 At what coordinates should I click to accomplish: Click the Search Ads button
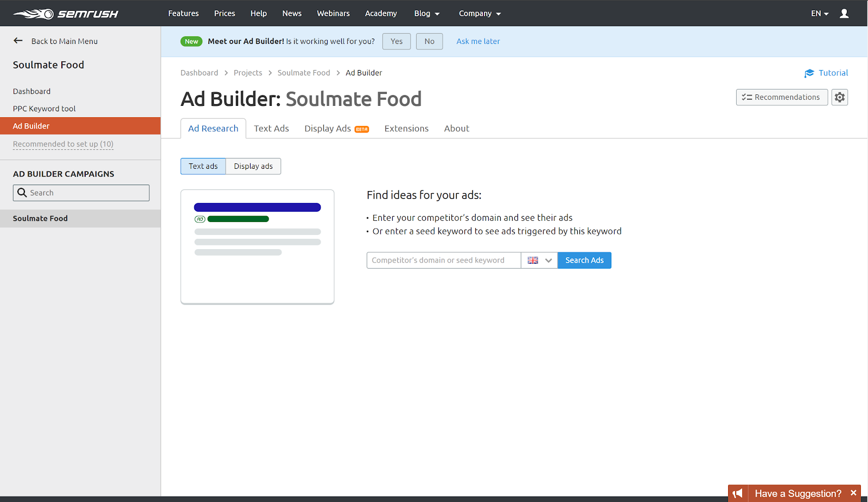(584, 260)
